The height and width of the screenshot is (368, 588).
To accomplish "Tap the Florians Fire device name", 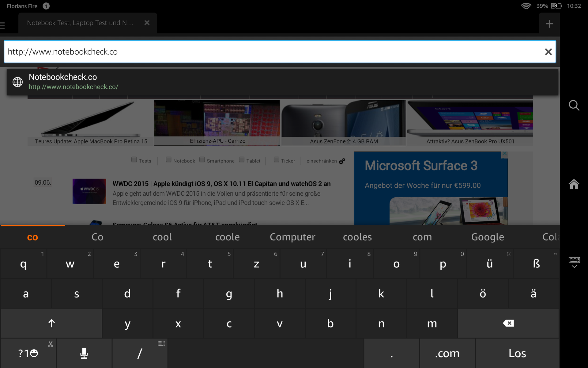I will pyautogui.click(x=22, y=6).
